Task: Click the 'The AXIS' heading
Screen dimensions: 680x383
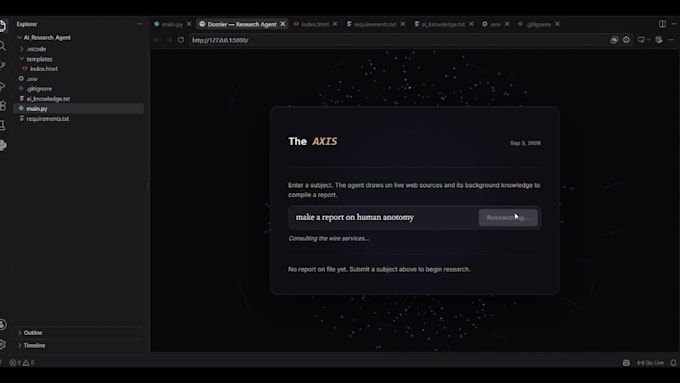Action: 313,141
